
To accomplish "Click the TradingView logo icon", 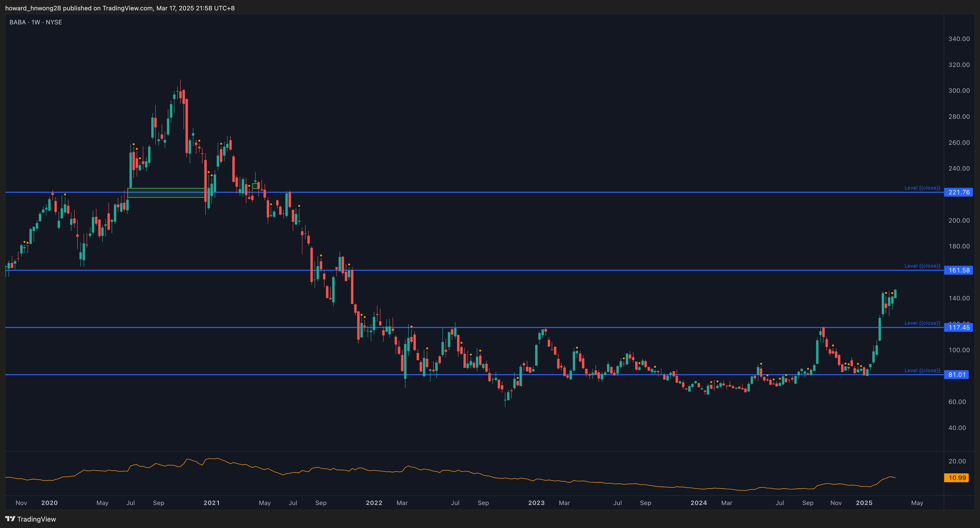I will (x=10, y=519).
